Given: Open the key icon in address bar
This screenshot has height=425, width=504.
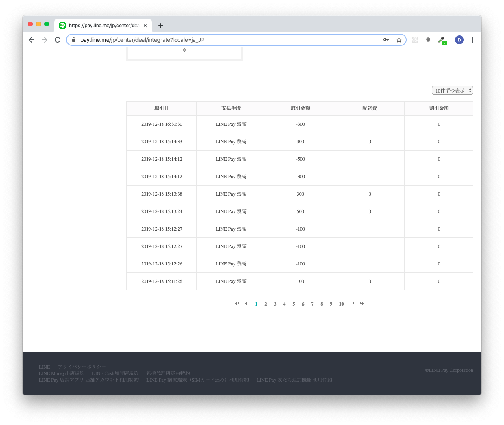Looking at the screenshot, I should coord(386,40).
